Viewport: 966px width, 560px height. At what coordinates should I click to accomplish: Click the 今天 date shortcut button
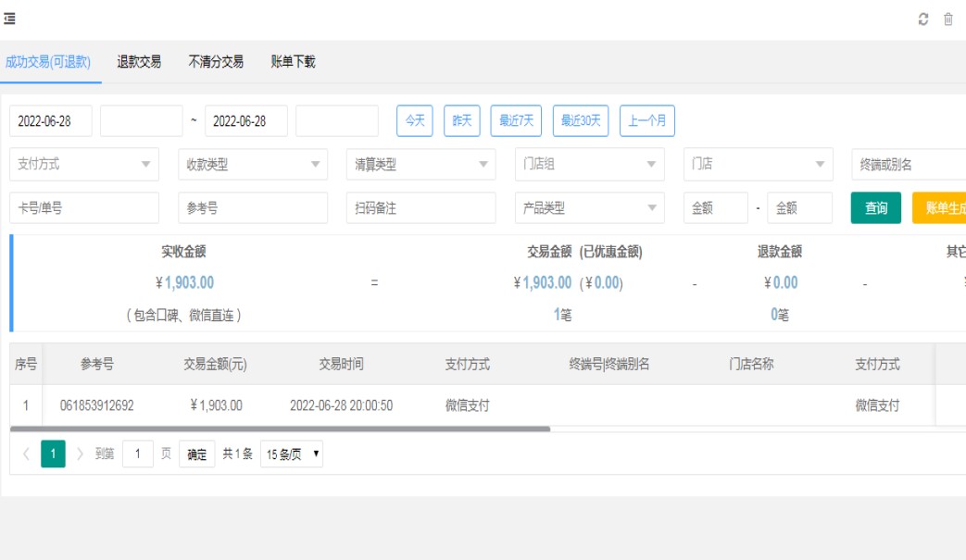point(414,120)
